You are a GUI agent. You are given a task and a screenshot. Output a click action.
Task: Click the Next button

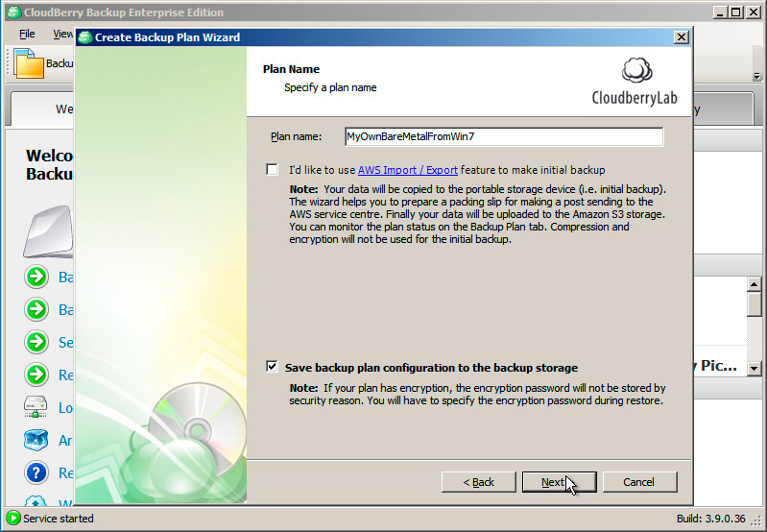pyautogui.click(x=559, y=482)
